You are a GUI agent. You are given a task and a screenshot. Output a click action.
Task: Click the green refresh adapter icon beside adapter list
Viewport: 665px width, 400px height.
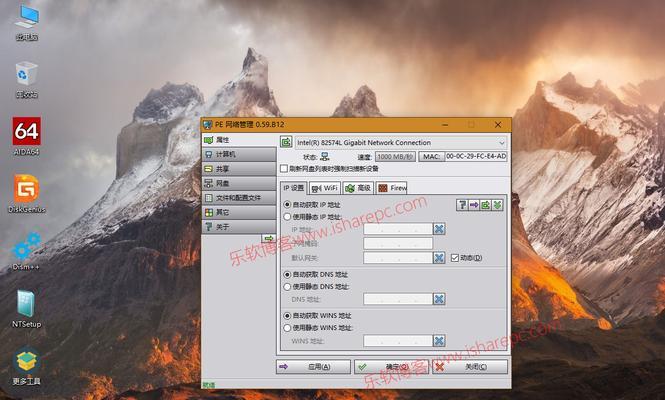coord(286,143)
